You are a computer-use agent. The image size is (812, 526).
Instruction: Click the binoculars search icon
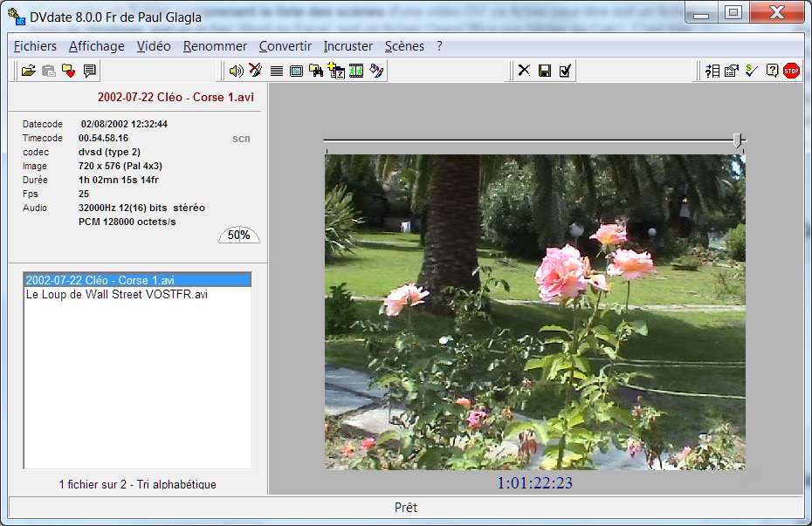pos(316,71)
